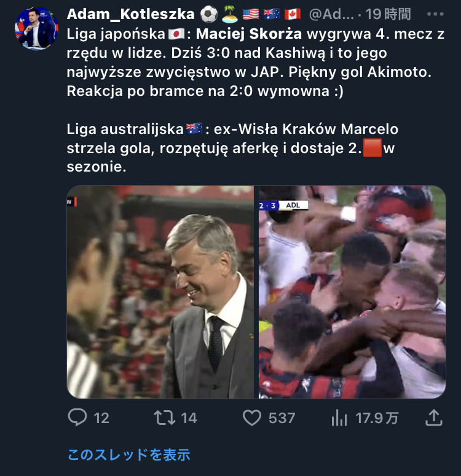This screenshot has width=461, height=476.
Task: Open the left photo of smiling coach
Action: pyautogui.click(x=160, y=292)
